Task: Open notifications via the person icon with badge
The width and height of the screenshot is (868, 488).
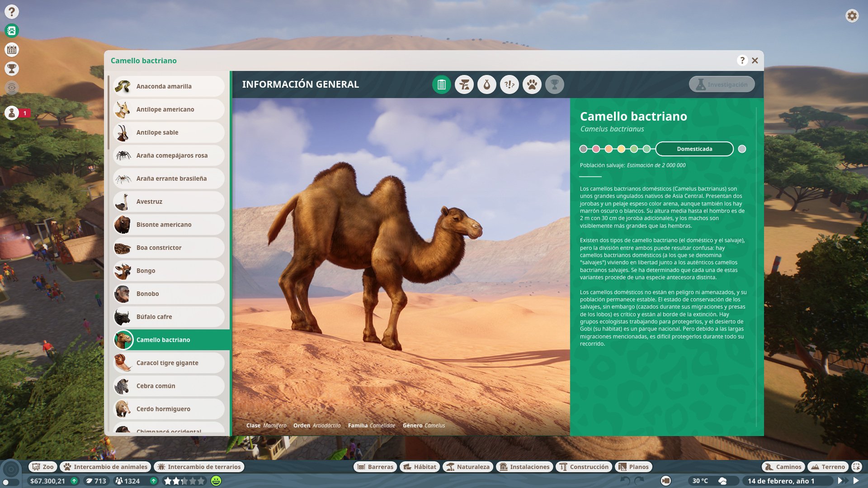Action: pyautogui.click(x=12, y=113)
